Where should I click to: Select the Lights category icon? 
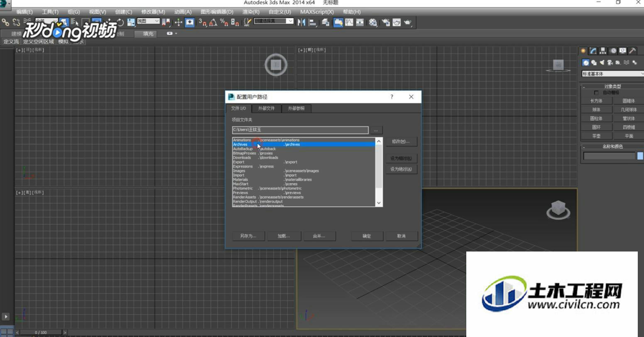pos(602,63)
